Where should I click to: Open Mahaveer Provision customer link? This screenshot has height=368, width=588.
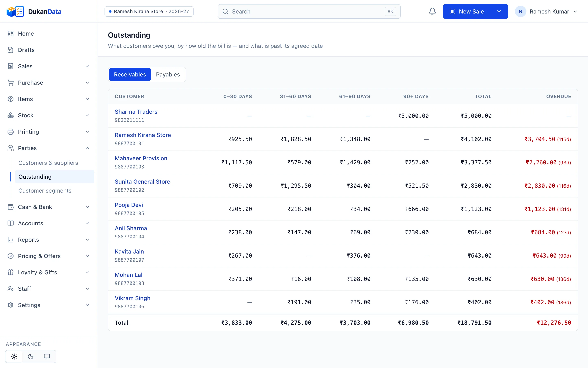click(x=141, y=158)
